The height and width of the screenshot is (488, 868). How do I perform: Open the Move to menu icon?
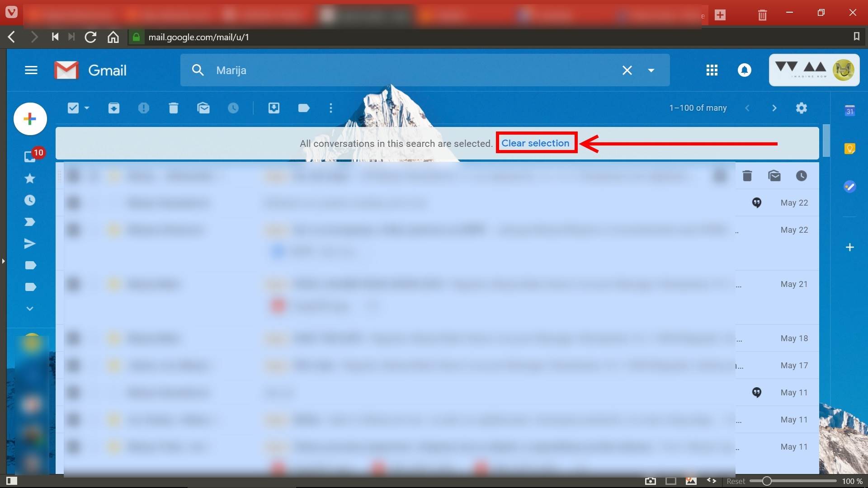click(274, 108)
